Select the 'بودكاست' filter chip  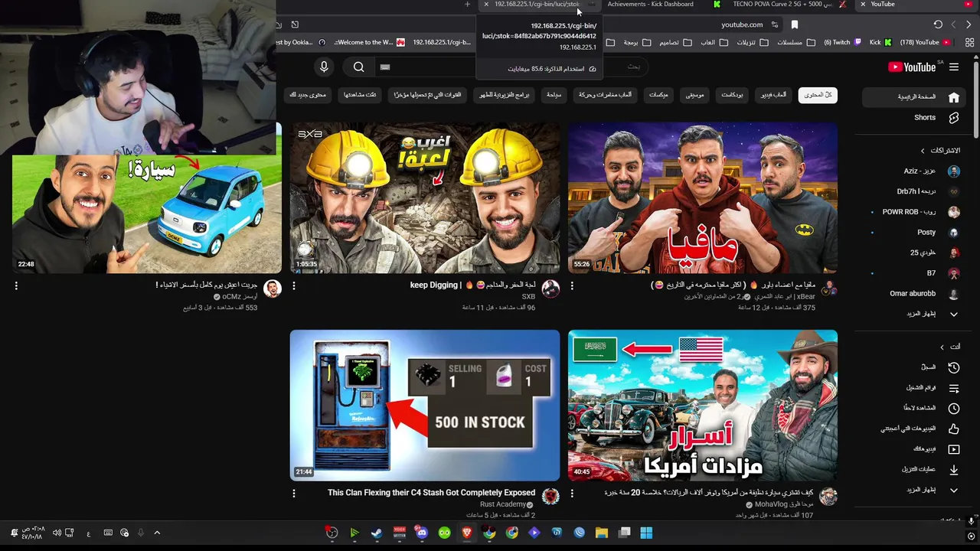[732, 95]
